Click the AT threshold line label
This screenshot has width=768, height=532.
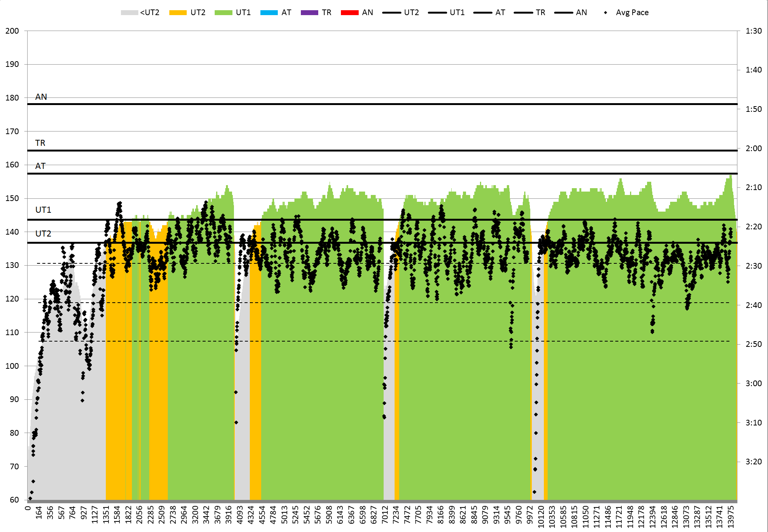click(40, 166)
